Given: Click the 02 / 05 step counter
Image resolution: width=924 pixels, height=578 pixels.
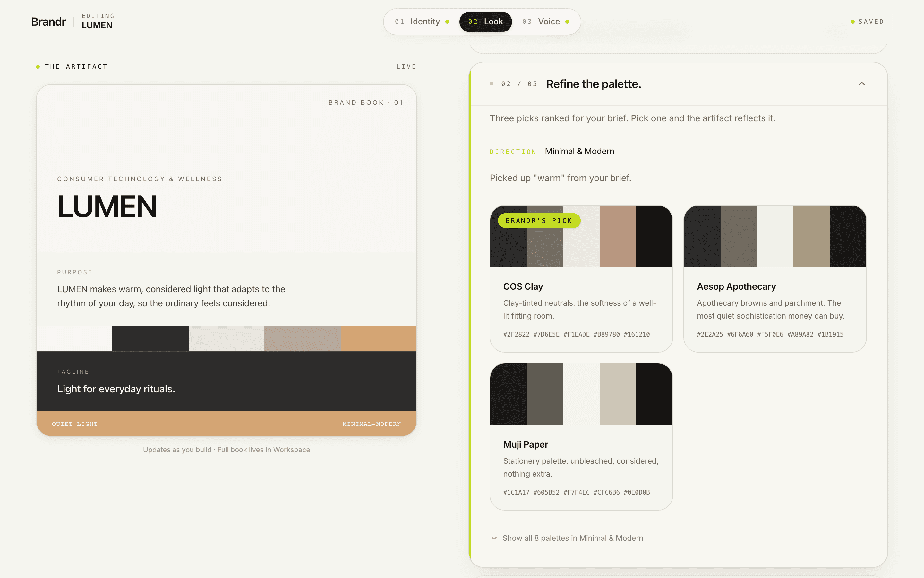Looking at the screenshot, I should click(x=519, y=84).
